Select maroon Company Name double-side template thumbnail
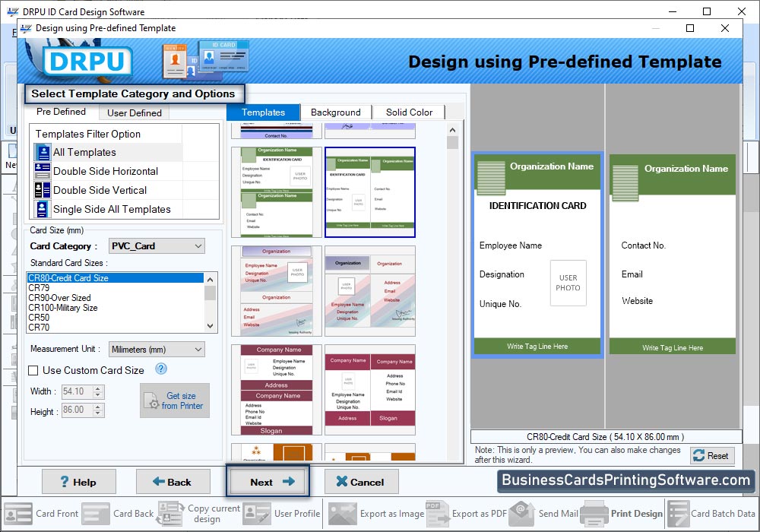This screenshot has height=532, width=760. pyautogui.click(x=370, y=390)
